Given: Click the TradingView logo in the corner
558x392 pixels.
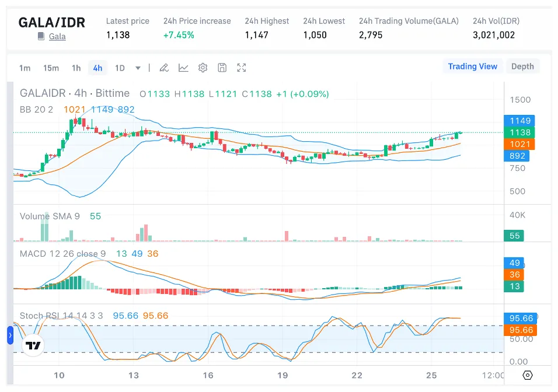Looking at the screenshot, I should (x=33, y=345).
